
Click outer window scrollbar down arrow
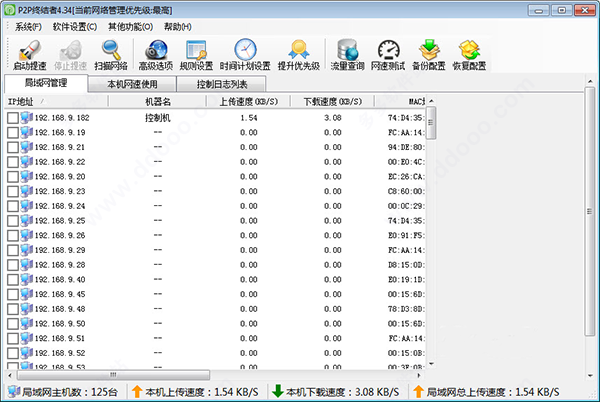tap(590, 376)
